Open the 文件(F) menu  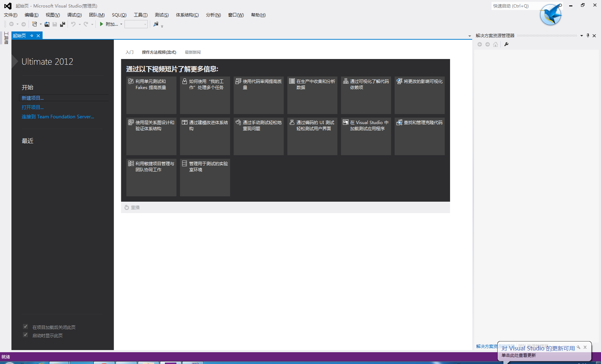[x=11, y=15]
